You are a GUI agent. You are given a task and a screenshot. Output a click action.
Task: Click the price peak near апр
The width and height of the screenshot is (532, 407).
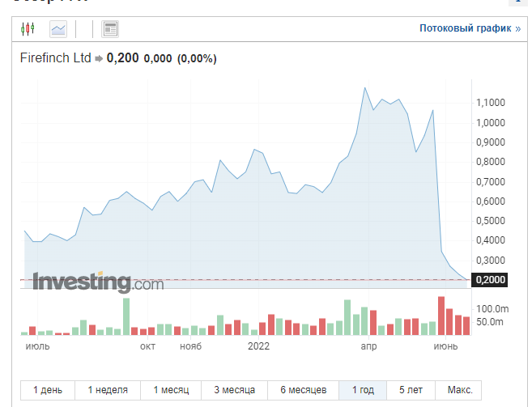tap(365, 87)
